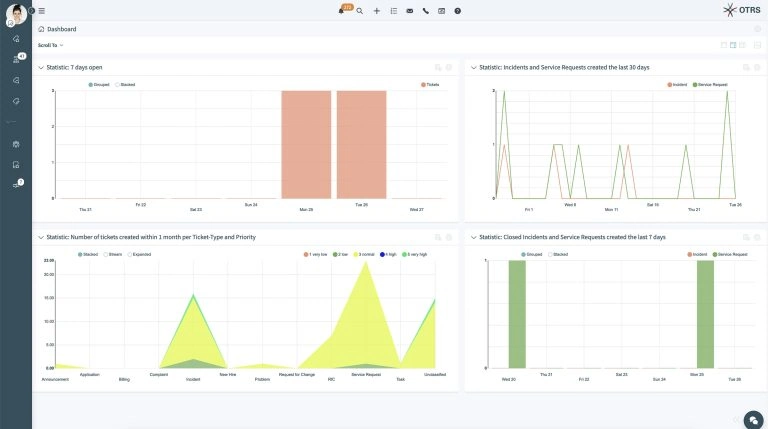This screenshot has width=768, height=429.
Task: Open the ticket list icon in top bar
Action: tap(394, 11)
